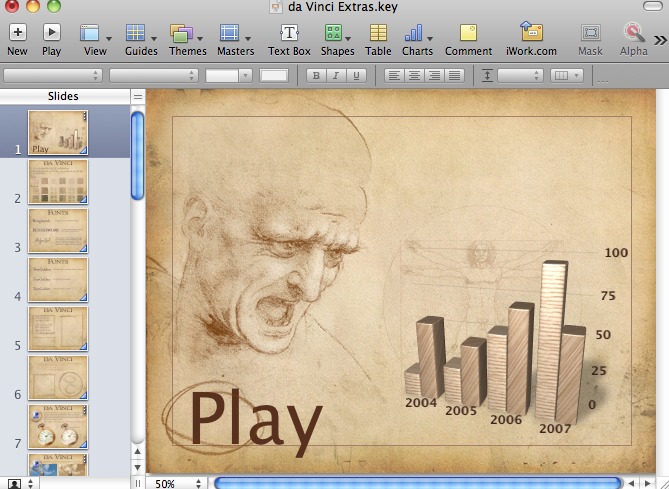Screen dimensions: 669x489
Task: Select slide 6 thumbnail
Action: pyautogui.click(x=58, y=378)
